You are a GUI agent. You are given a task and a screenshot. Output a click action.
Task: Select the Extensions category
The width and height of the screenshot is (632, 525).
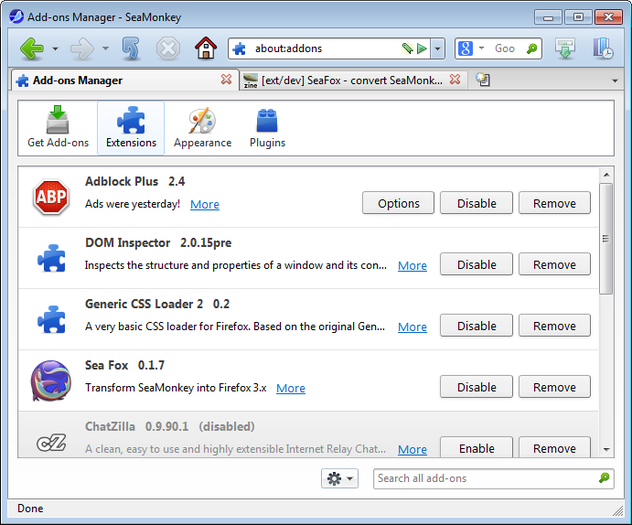tap(131, 128)
